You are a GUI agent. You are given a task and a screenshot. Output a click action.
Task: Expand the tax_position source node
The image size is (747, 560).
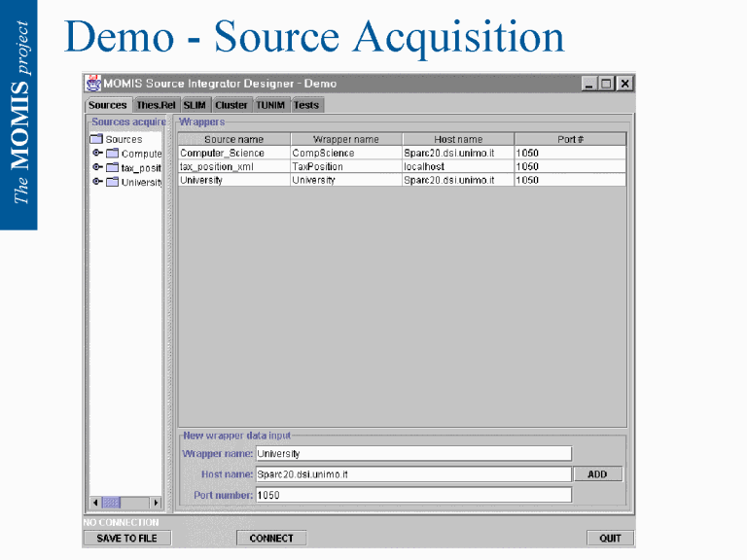click(97, 167)
